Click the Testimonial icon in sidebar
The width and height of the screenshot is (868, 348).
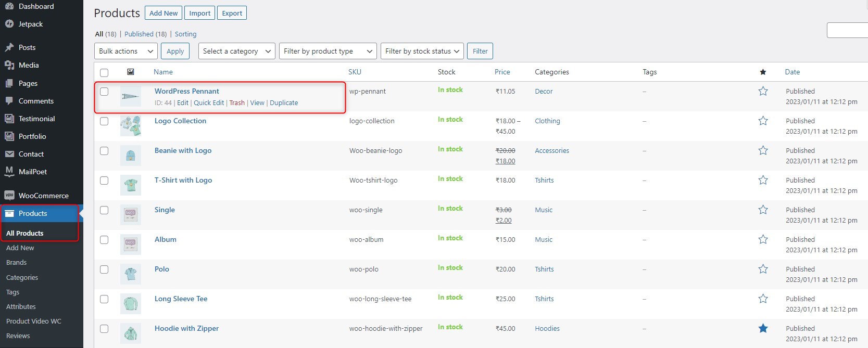pos(9,119)
